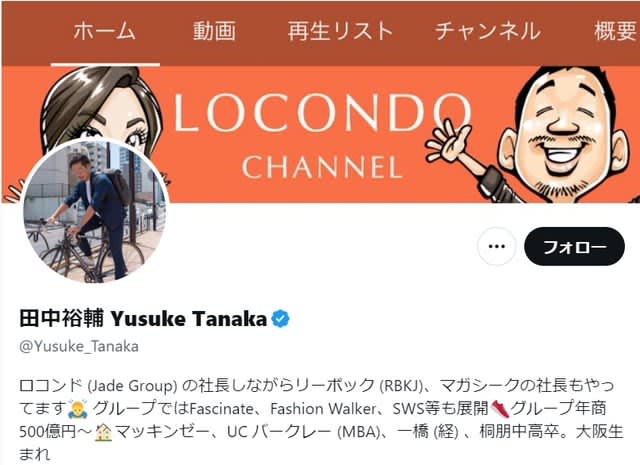Open the ホーム tab
This screenshot has height=465, width=640.
click(105, 31)
